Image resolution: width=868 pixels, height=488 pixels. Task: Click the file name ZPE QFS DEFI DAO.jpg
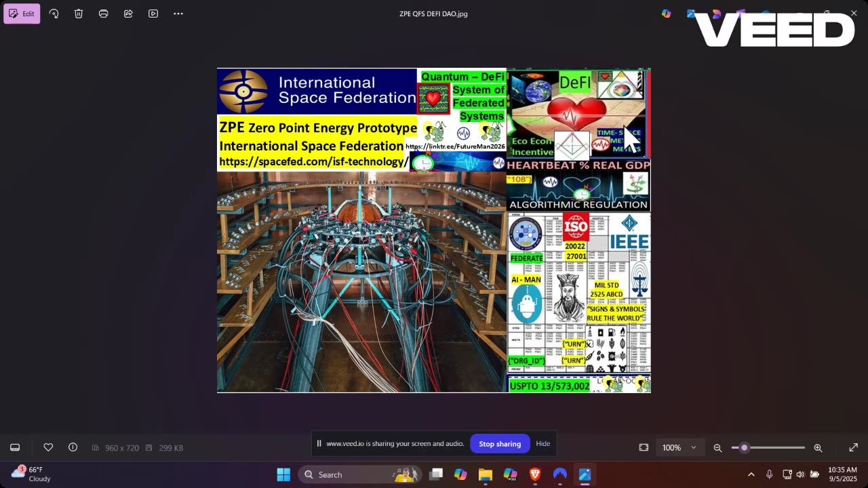tap(433, 14)
